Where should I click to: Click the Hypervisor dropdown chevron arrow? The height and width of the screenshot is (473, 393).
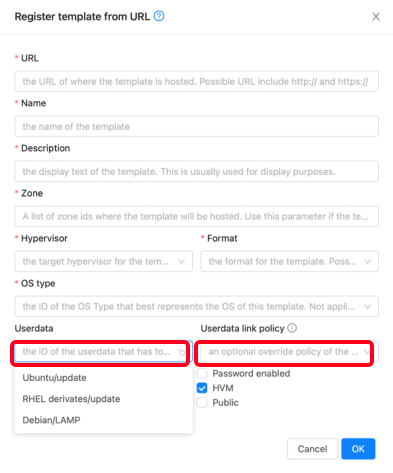coord(181,262)
